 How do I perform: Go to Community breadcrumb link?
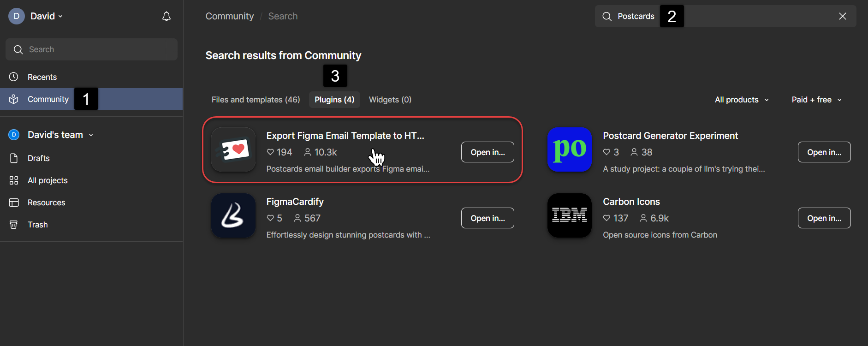pos(230,16)
